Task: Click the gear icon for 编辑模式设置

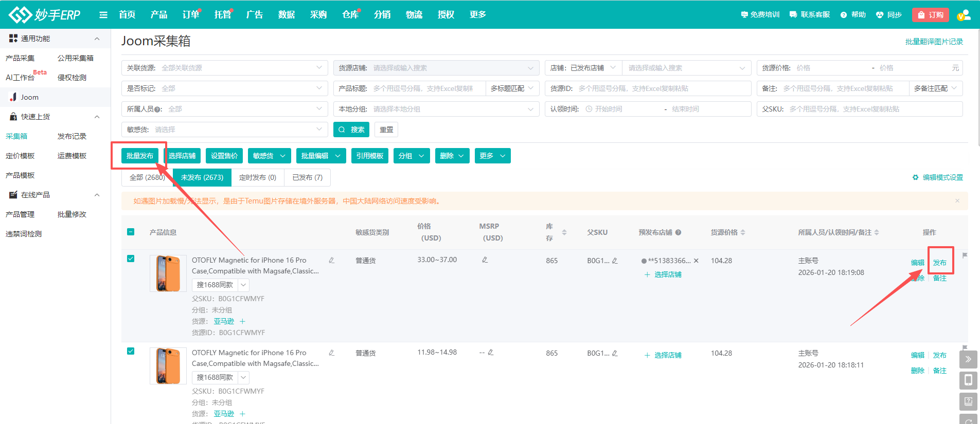Action: (915, 177)
